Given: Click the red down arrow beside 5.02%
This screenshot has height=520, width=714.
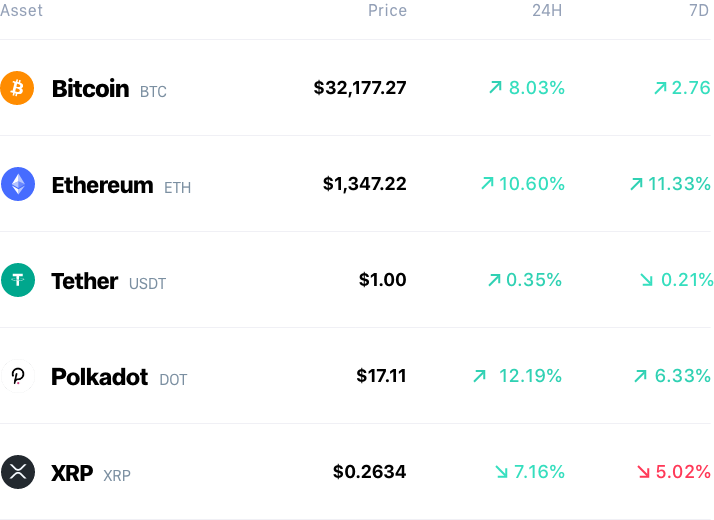Looking at the screenshot, I should (643, 472).
